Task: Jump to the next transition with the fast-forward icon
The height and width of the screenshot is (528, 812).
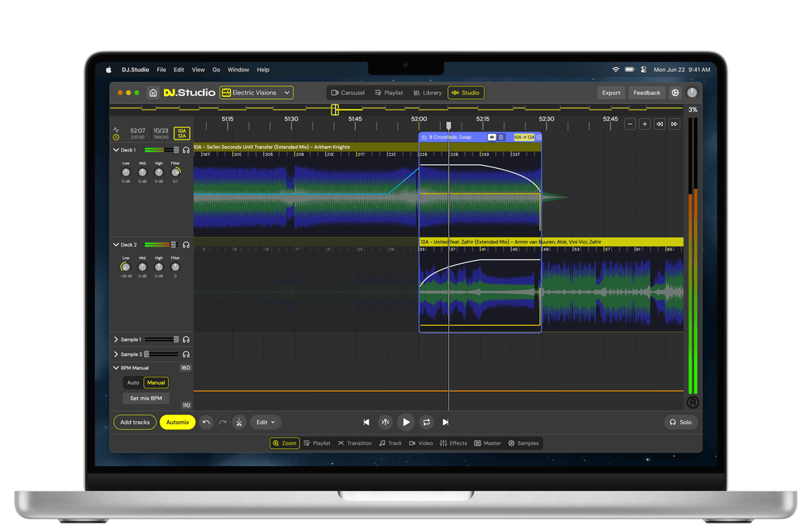Action: point(674,124)
